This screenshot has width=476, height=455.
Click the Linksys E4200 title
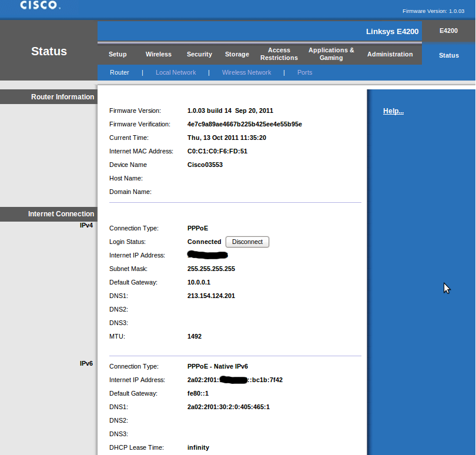pyautogui.click(x=392, y=32)
